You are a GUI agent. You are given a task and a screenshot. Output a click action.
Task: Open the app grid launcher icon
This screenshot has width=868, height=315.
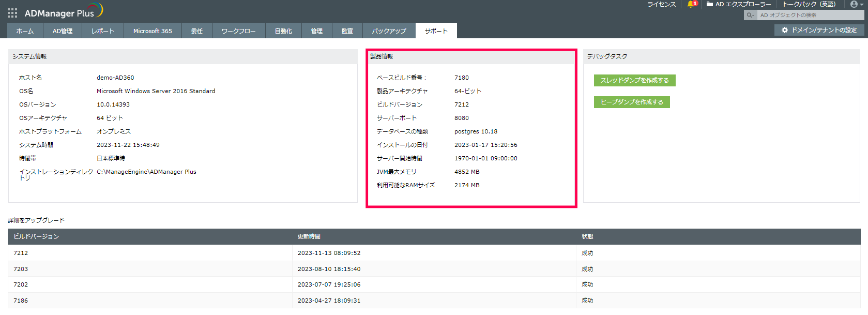12,13
